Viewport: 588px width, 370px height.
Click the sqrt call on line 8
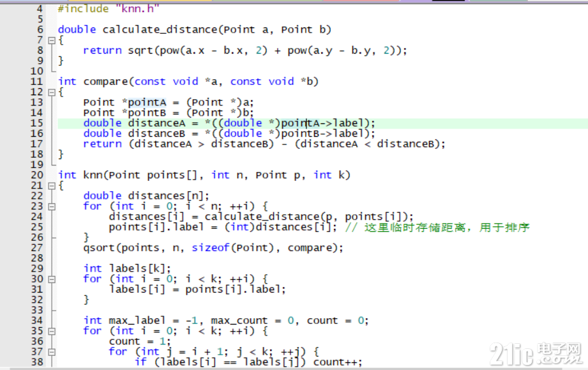(x=140, y=50)
